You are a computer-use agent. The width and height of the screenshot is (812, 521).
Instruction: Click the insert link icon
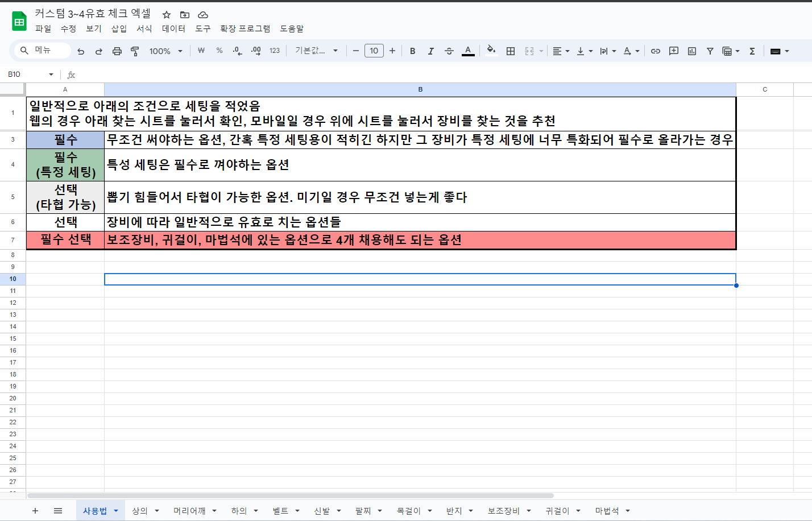point(655,51)
